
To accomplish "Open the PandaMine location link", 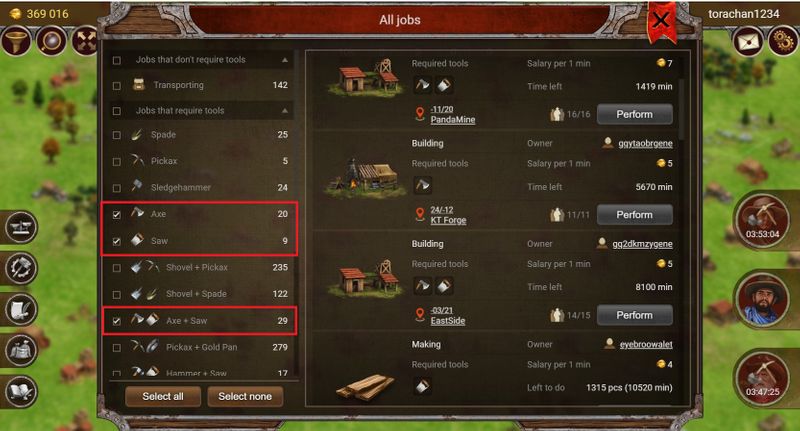I will click(453, 119).
